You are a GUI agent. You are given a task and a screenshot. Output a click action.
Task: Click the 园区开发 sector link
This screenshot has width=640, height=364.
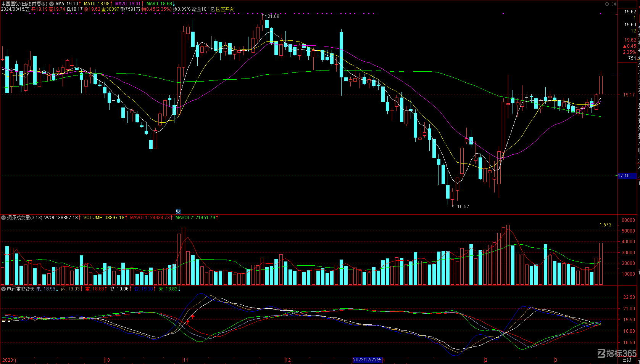pos(225,9)
